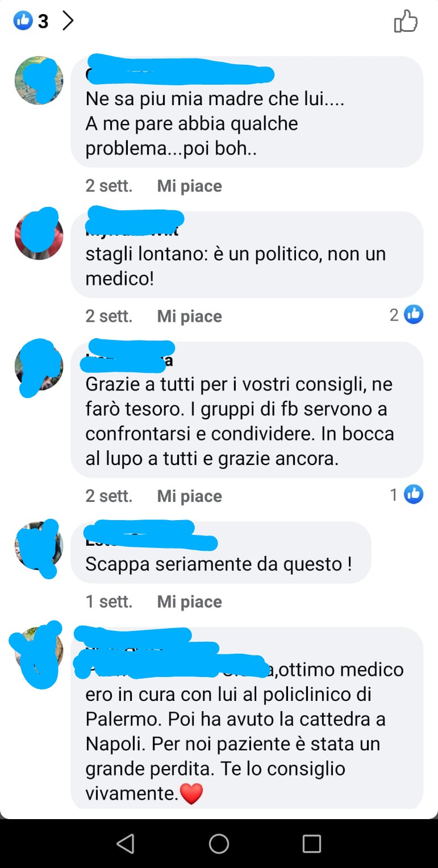Image resolution: width=438 pixels, height=868 pixels.
Task: Open profile picture of first commenter
Action: click(x=39, y=80)
